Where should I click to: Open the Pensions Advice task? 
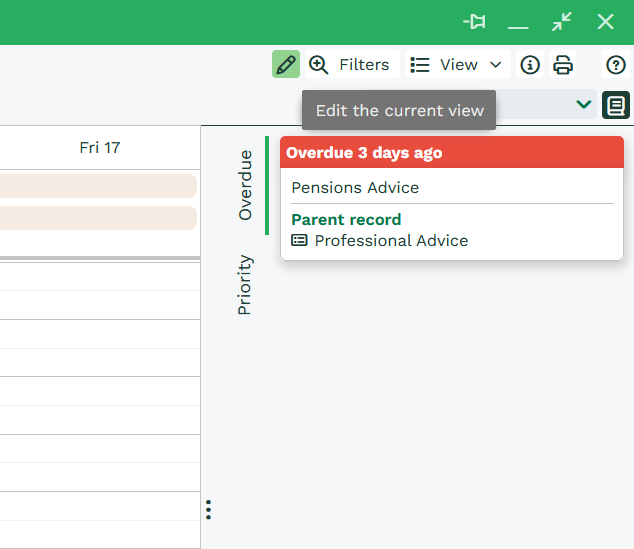point(355,188)
